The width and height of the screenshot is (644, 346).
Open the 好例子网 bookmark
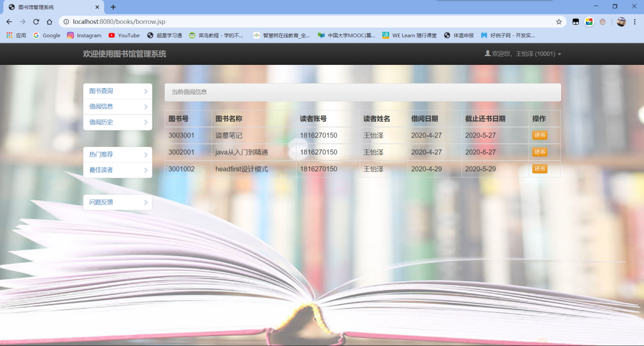click(x=508, y=35)
